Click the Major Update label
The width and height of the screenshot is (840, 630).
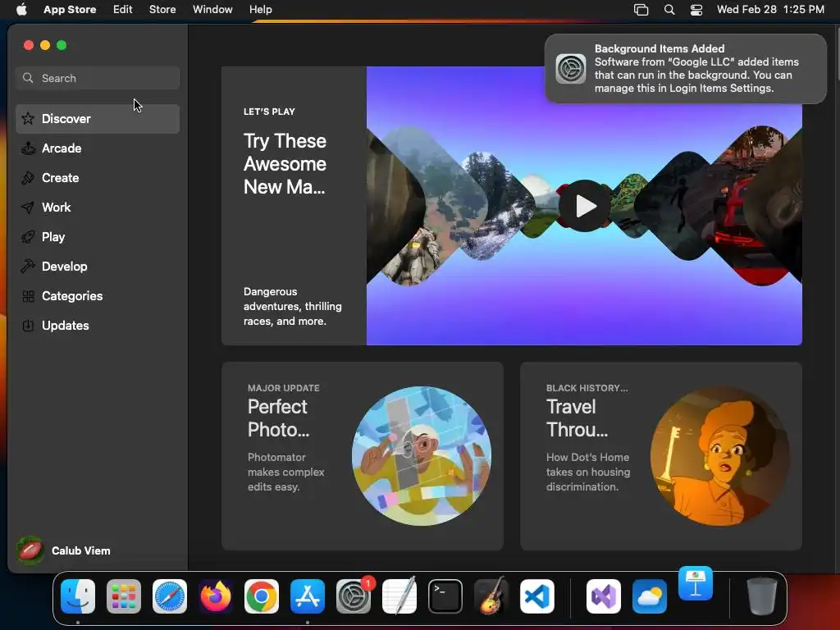pyautogui.click(x=283, y=388)
